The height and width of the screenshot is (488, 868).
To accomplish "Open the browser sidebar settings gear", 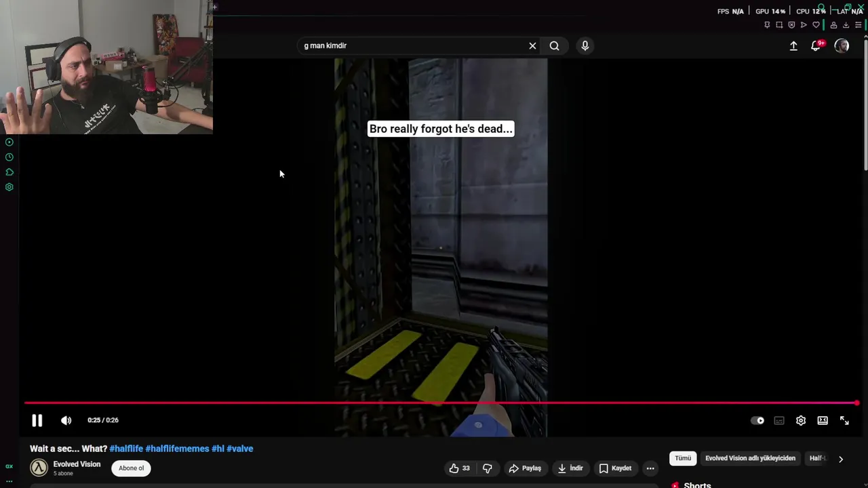I will point(9,187).
